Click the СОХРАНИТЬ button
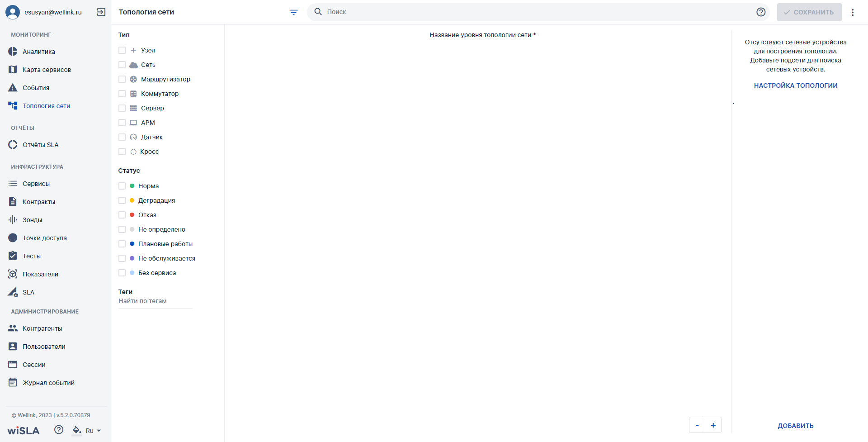This screenshot has height=442, width=868. (809, 12)
